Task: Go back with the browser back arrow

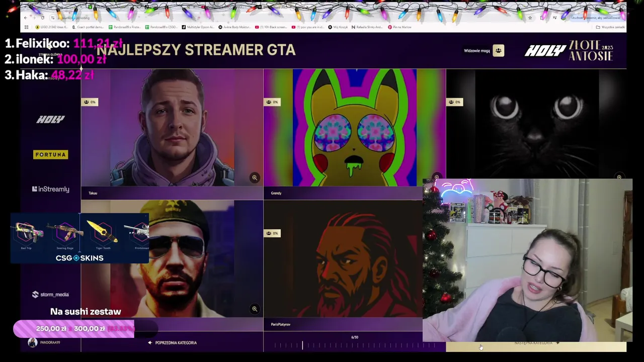Action: [x=26, y=18]
